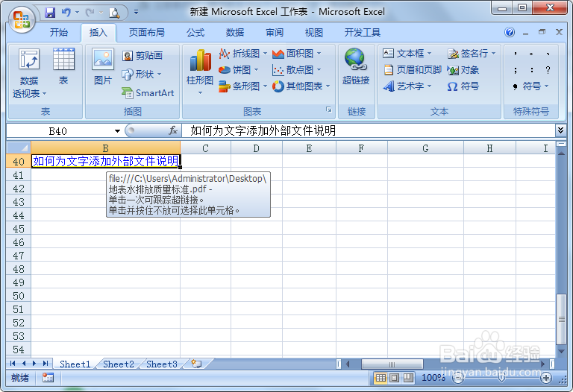This screenshot has height=392, width=573.
Task: Insert a PivotTable
Action: tap(29, 73)
